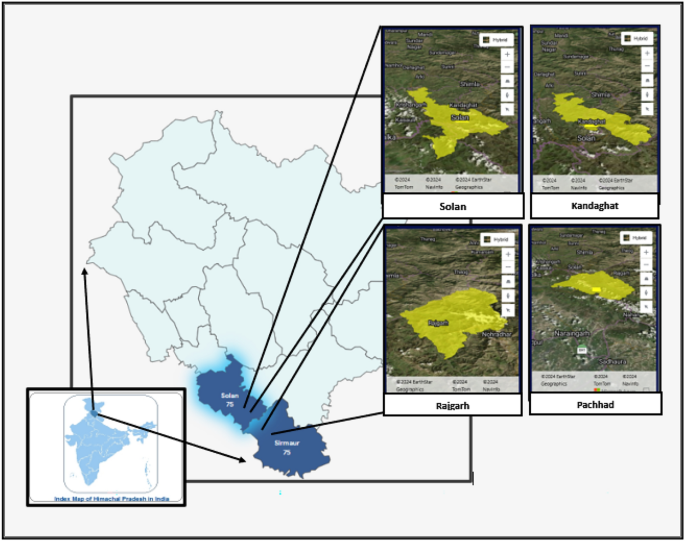The height and width of the screenshot is (541, 685).
Task: Zoom out on the Pachhad map
Action: click(x=647, y=265)
